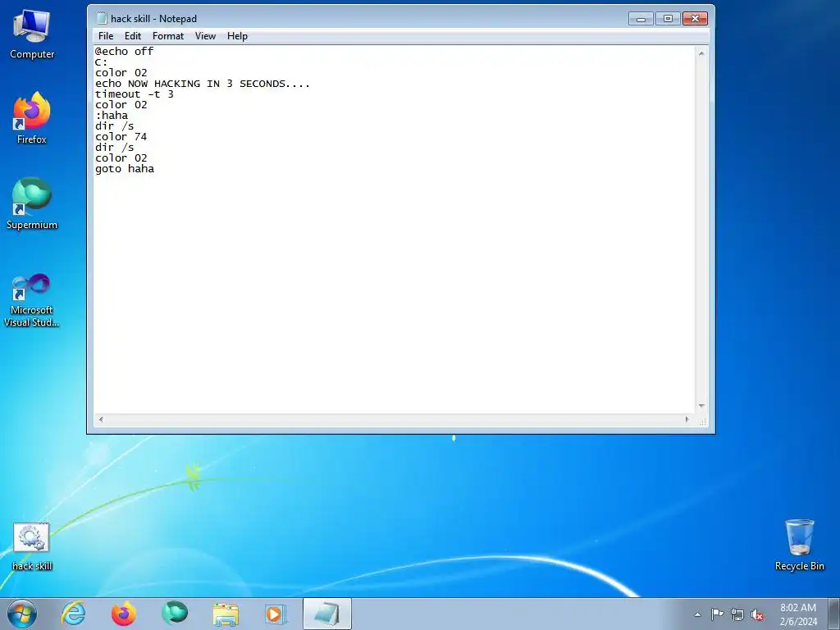The height and width of the screenshot is (630, 840).
Task: Open the network tray icon
Action: pyautogui.click(x=737, y=614)
